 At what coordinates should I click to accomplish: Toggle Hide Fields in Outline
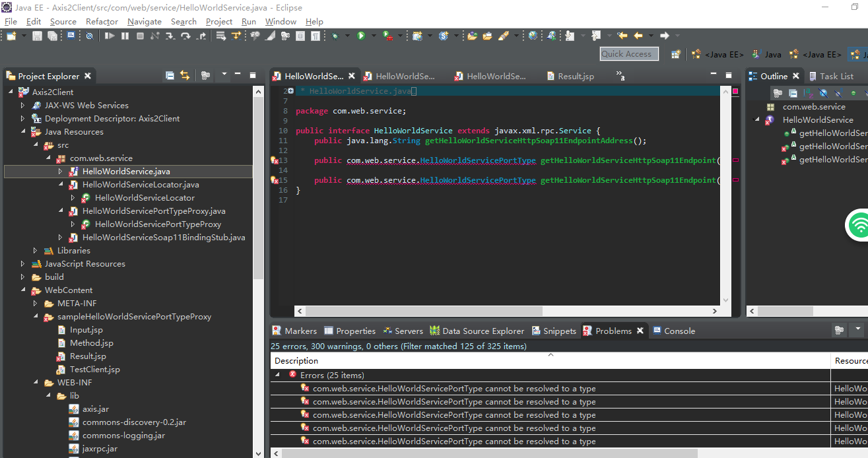pos(823,93)
